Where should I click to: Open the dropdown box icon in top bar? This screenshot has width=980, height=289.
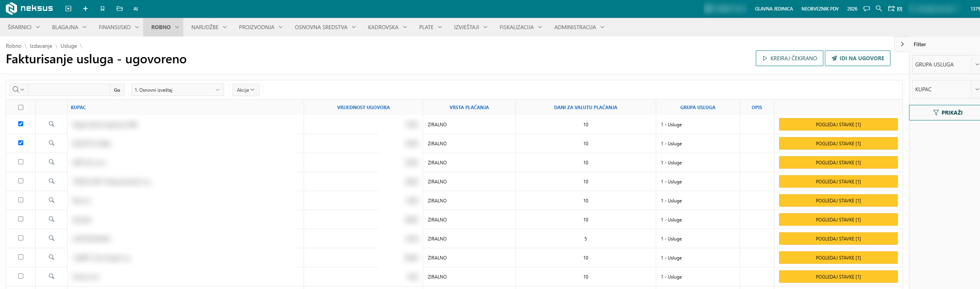coord(68,9)
